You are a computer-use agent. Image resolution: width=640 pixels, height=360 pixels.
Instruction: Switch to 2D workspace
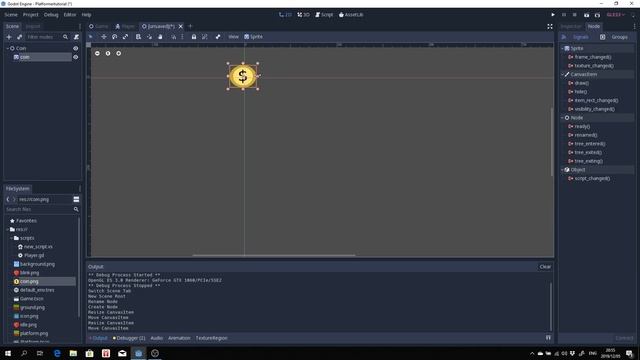point(285,15)
